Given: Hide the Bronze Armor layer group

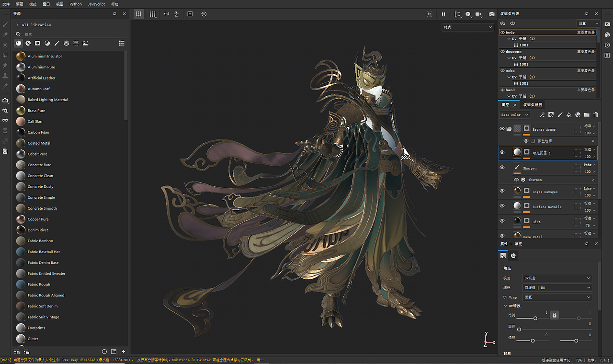Looking at the screenshot, I should click(502, 129).
